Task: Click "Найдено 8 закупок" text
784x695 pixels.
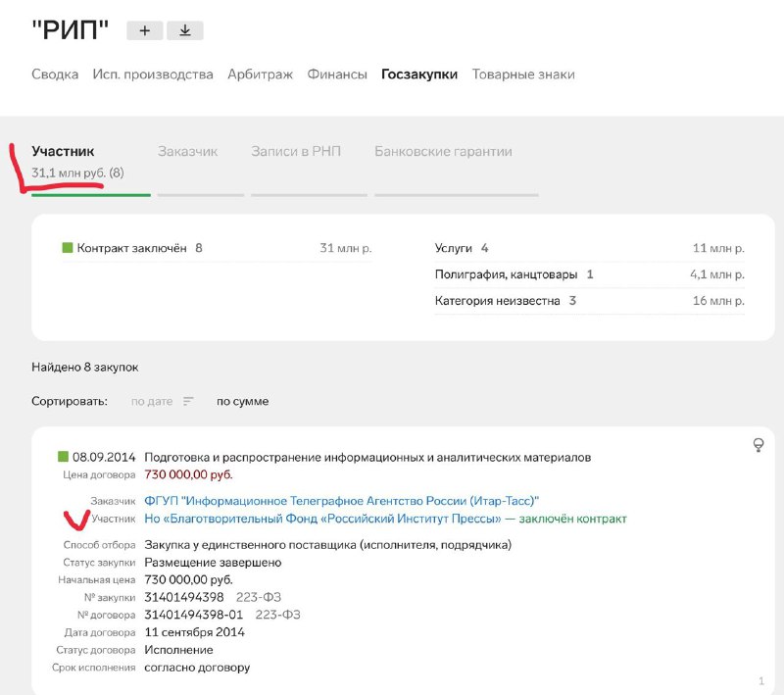Action: 85,367
